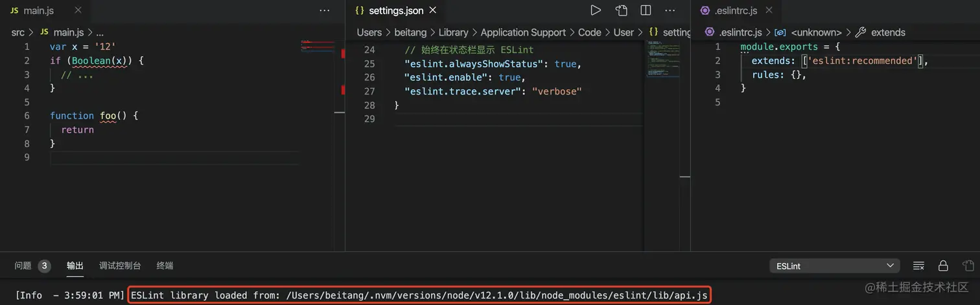The width and height of the screenshot is (980, 305).
Task: Click the main.js minimap
Action: tap(318, 47)
